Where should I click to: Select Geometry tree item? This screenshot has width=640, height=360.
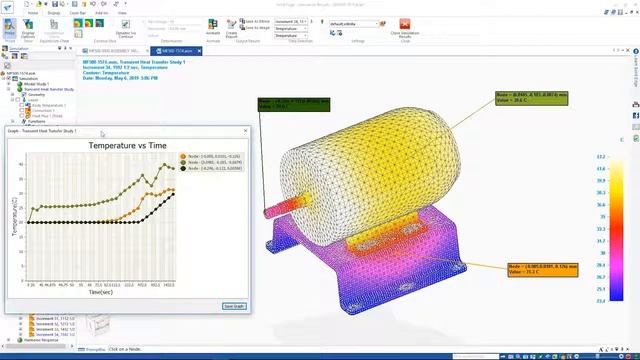pyautogui.click(x=36, y=94)
